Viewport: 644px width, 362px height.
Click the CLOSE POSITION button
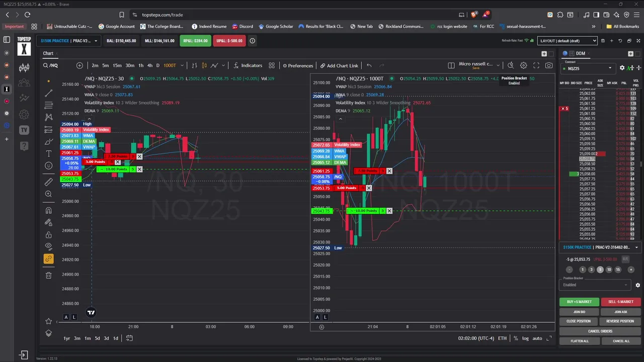tap(579, 321)
